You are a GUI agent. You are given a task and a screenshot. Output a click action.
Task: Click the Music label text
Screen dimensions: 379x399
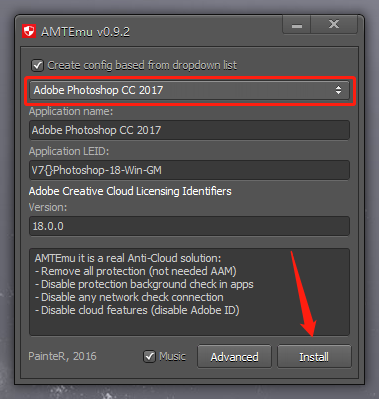click(x=172, y=356)
